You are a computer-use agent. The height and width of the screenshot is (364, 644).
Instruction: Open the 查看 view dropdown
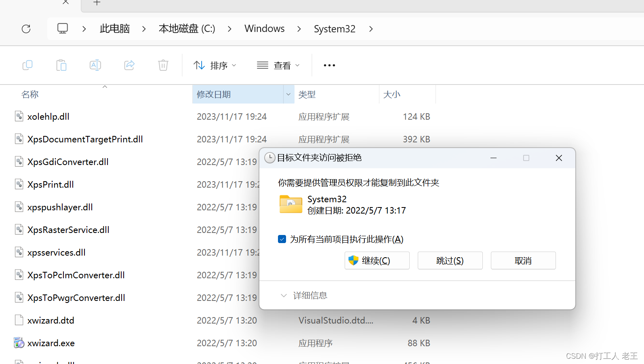278,65
